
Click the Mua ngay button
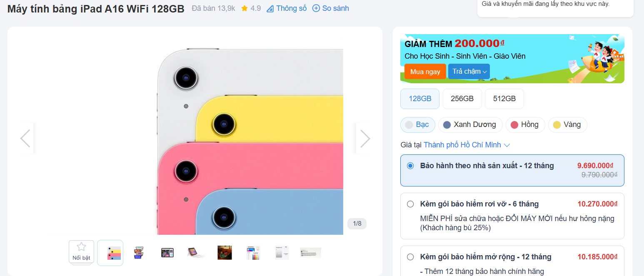coord(425,72)
